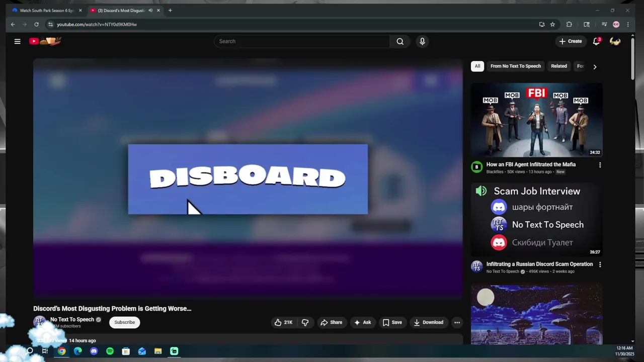This screenshot has height=362, width=644.
Task: Open Spotify from the taskbar
Action: [110, 351]
